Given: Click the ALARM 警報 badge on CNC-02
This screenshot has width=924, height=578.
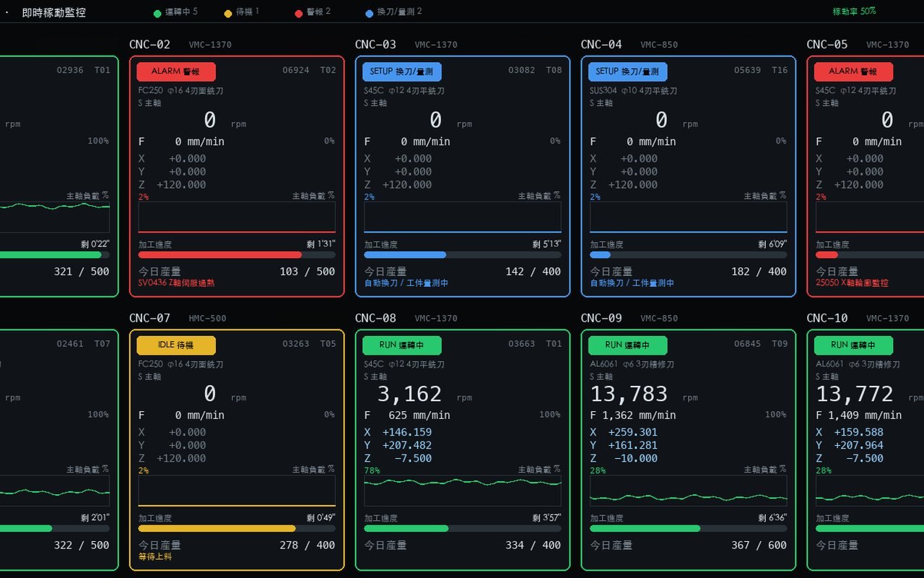Looking at the screenshot, I should click(175, 72).
